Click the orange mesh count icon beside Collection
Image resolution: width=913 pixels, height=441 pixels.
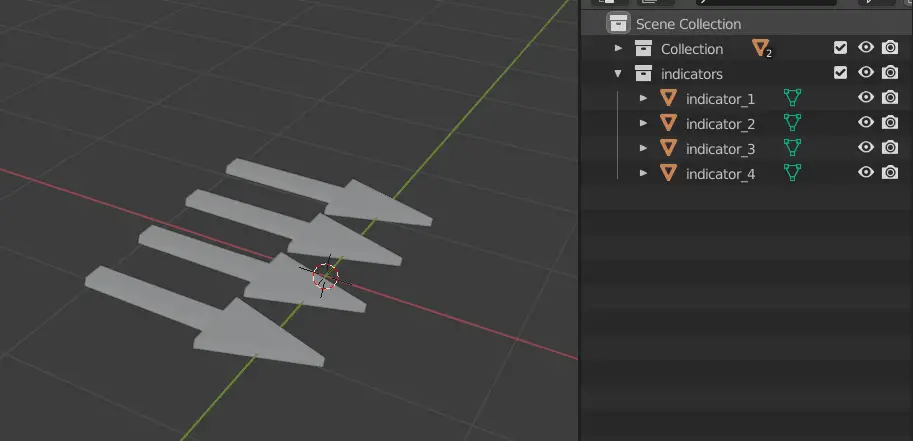[761, 48]
